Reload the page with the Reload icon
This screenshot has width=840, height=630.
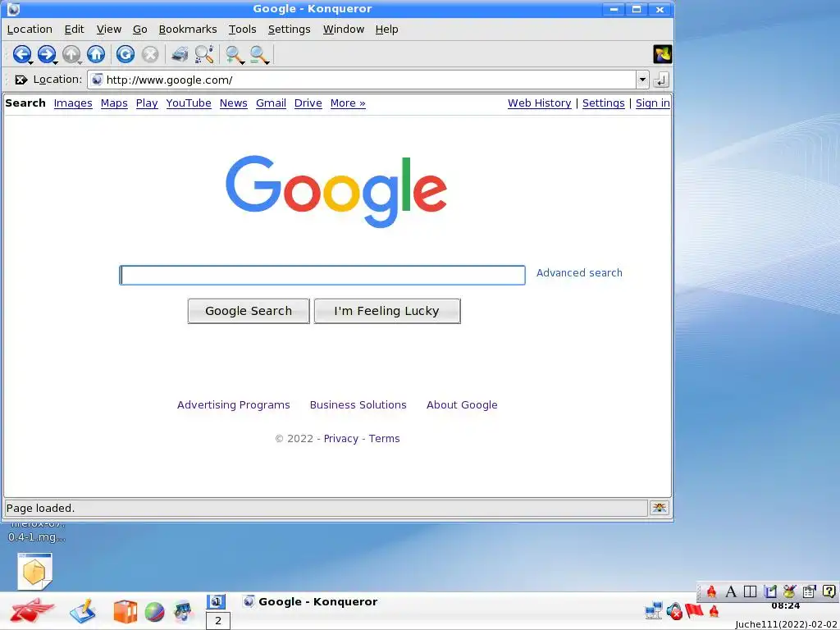[x=126, y=54]
